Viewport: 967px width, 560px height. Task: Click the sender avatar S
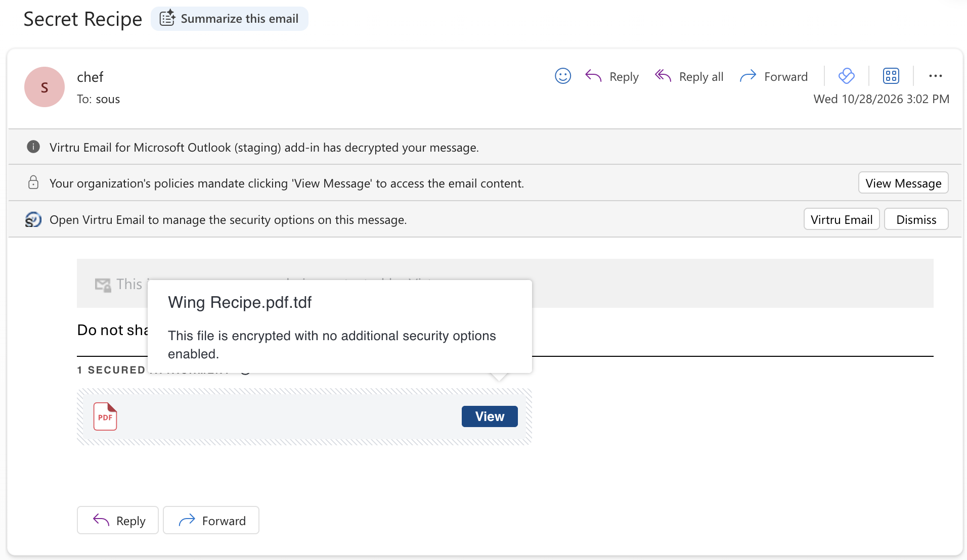[45, 87]
